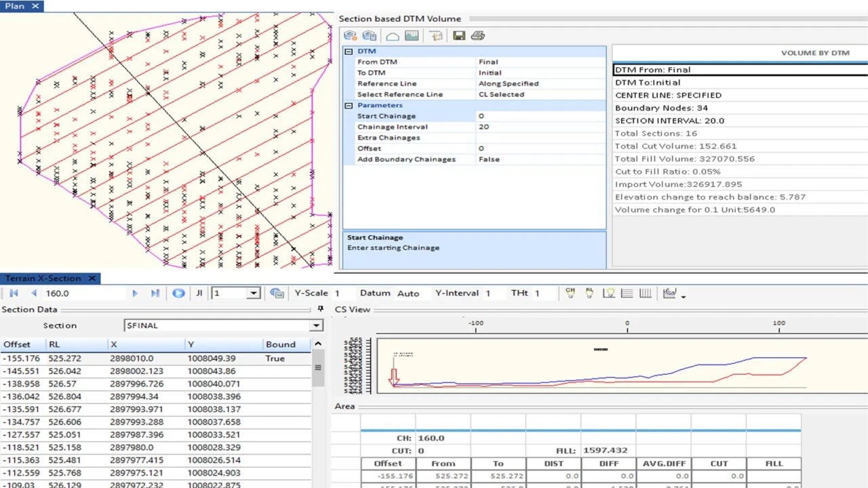Screen dimensions: 868x488
Task: Click the Bound column header
Action: point(287,344)
